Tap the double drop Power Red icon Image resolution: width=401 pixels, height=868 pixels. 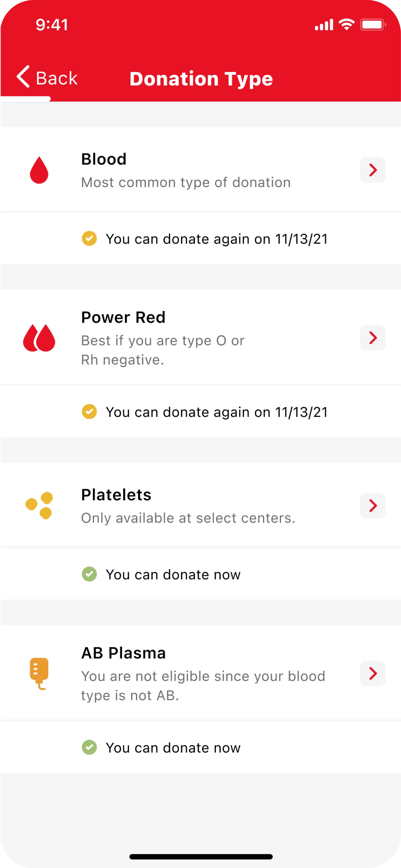tap(39, 338)
